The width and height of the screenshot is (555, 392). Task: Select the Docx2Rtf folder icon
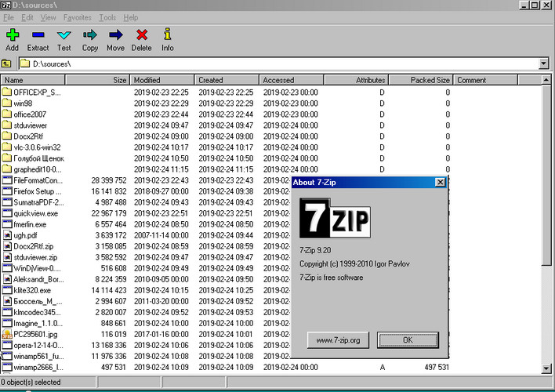6,136
